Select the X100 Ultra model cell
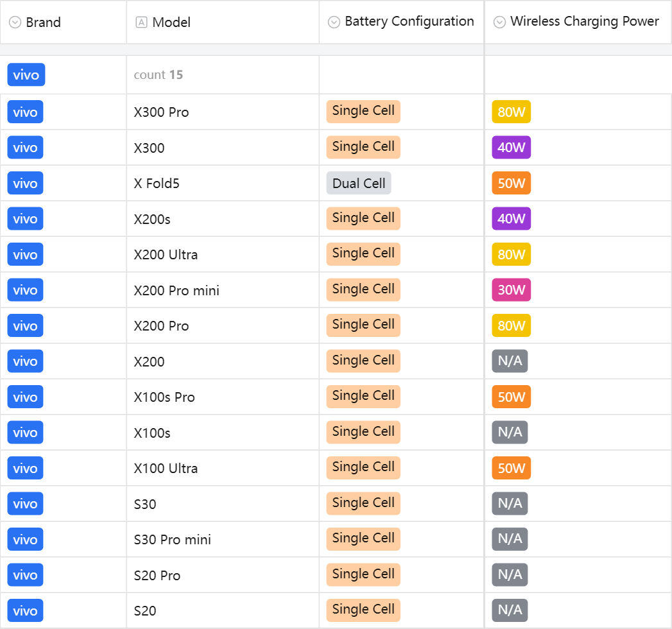The image size is (672, 629). [223, 468]
